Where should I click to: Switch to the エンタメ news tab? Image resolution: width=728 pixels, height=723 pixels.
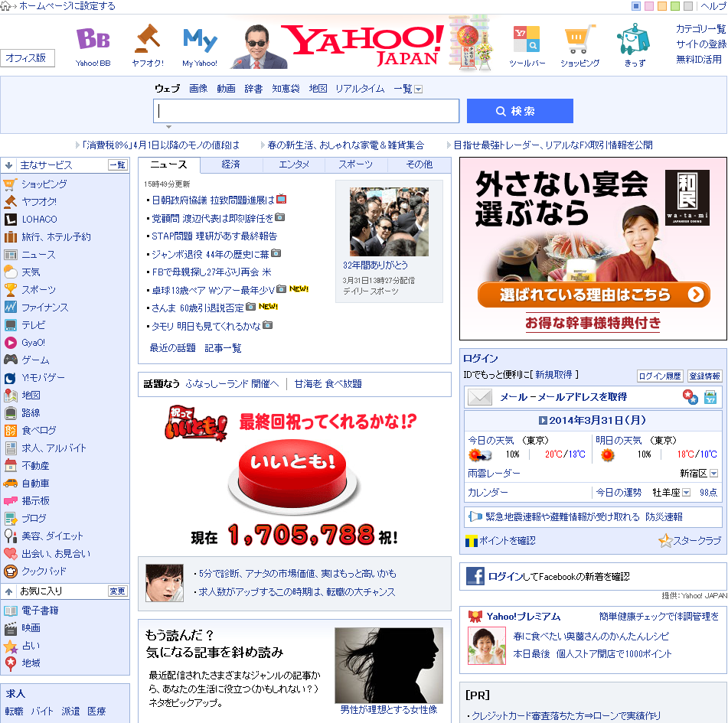pyautogui.click(x=294, y=164)
